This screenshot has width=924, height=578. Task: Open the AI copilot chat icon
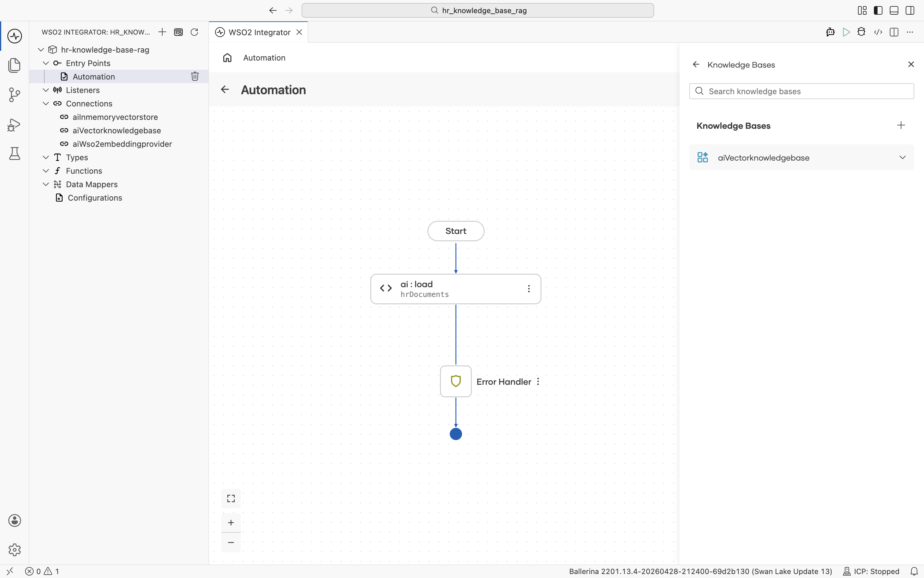point(830,32)
